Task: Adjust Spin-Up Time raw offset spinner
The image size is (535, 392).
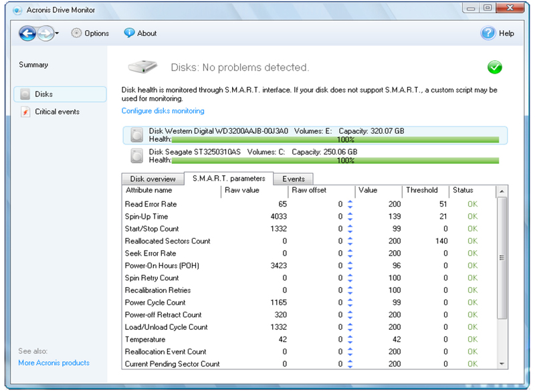Action: pos(350,217)
